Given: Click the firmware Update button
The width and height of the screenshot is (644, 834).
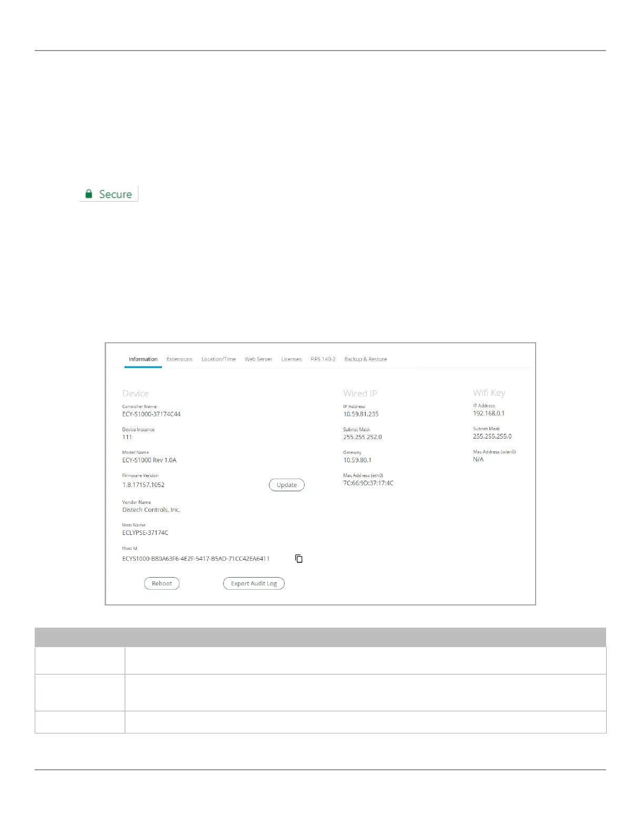Looking at the screenshot, I should pos(287,485).
